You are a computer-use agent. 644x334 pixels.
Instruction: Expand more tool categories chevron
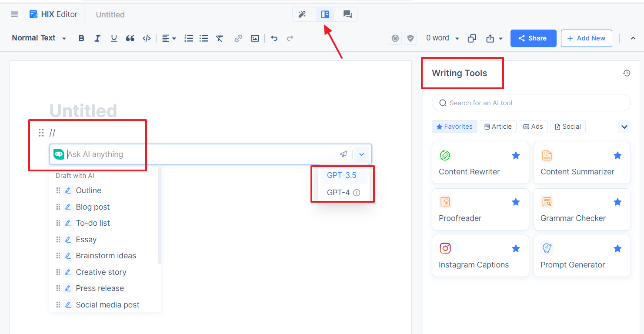pyautogui.click(x=624, y=127)
